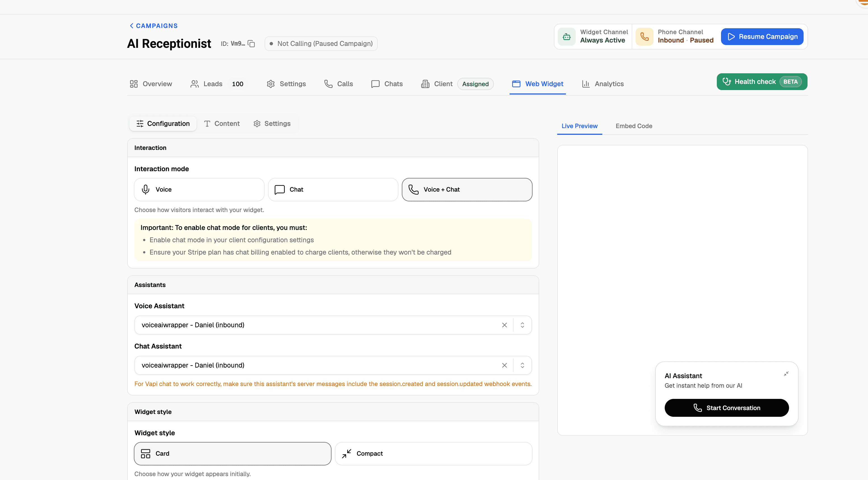This screenshot has width=868, height=480.
Task: Click the Assigned badge
Action: click(x=475, y=84)
